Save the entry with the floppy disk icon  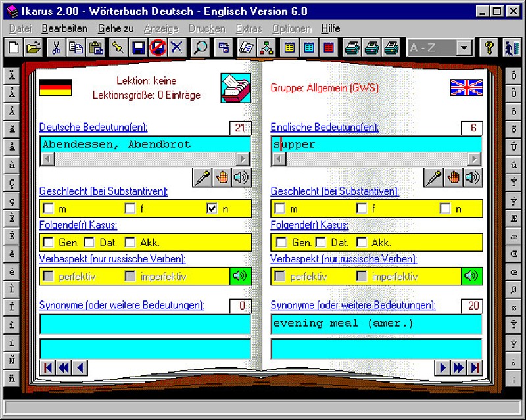click(138, 47)
